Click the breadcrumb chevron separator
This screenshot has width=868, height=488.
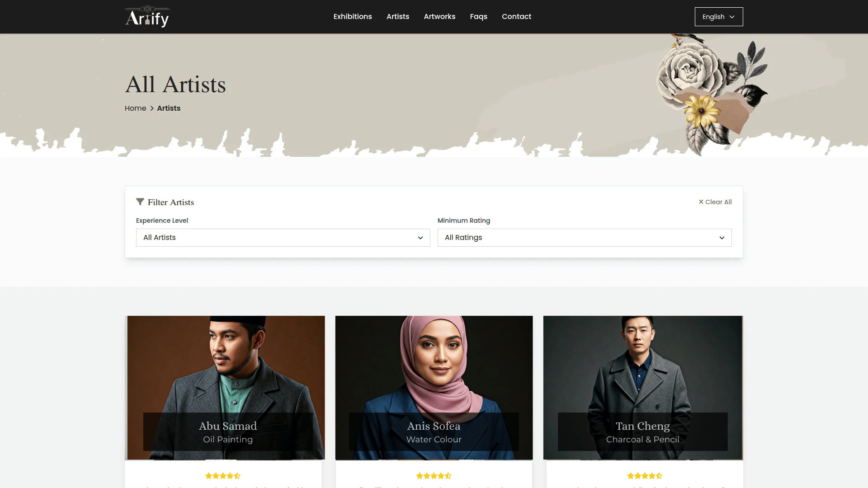(x=152, y=108)
